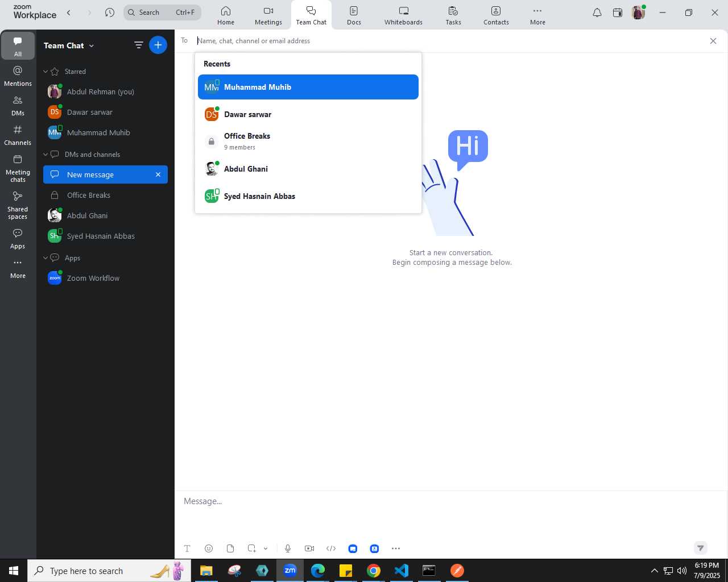Open Windows Start menu

coord(14,571)
